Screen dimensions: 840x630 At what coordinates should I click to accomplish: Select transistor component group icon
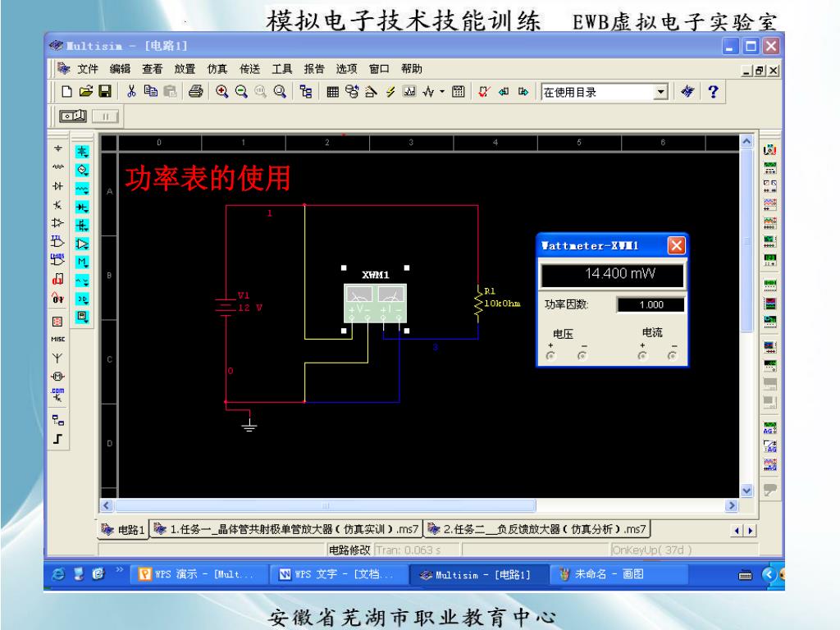(x=57, y=204)
